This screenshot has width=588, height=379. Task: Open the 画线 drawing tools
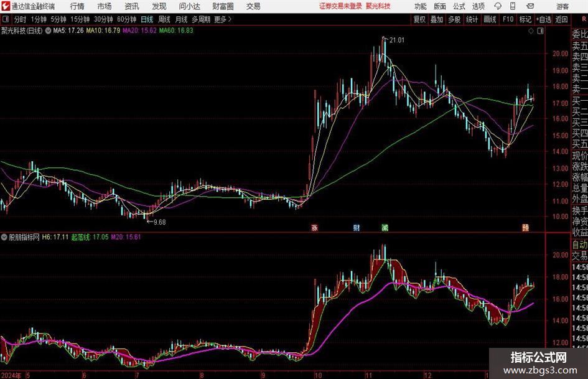pyautogui.click(x=490, y=19)
